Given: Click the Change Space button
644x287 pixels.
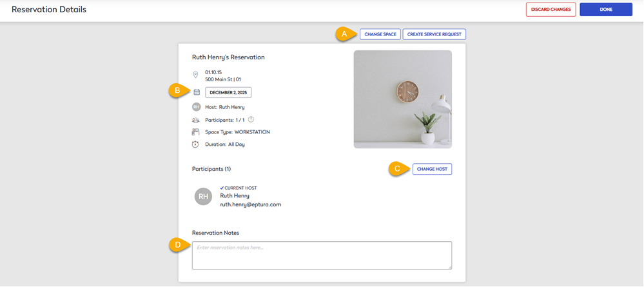Looking at the screenshot, I should tap(380, 34).
